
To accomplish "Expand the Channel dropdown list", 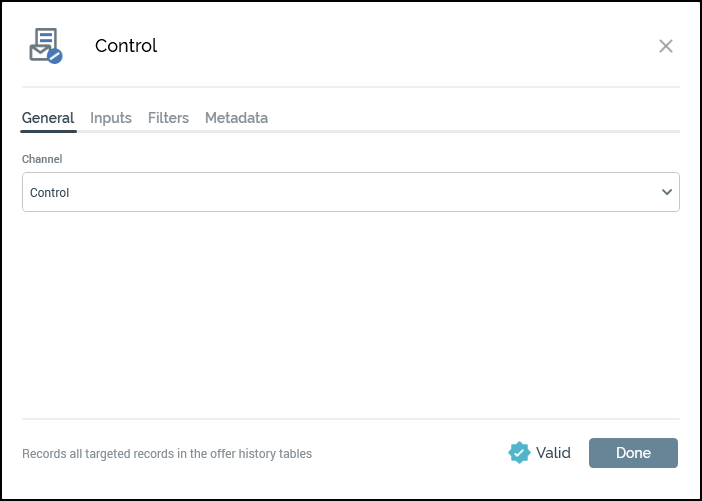I will coord(350,192).
